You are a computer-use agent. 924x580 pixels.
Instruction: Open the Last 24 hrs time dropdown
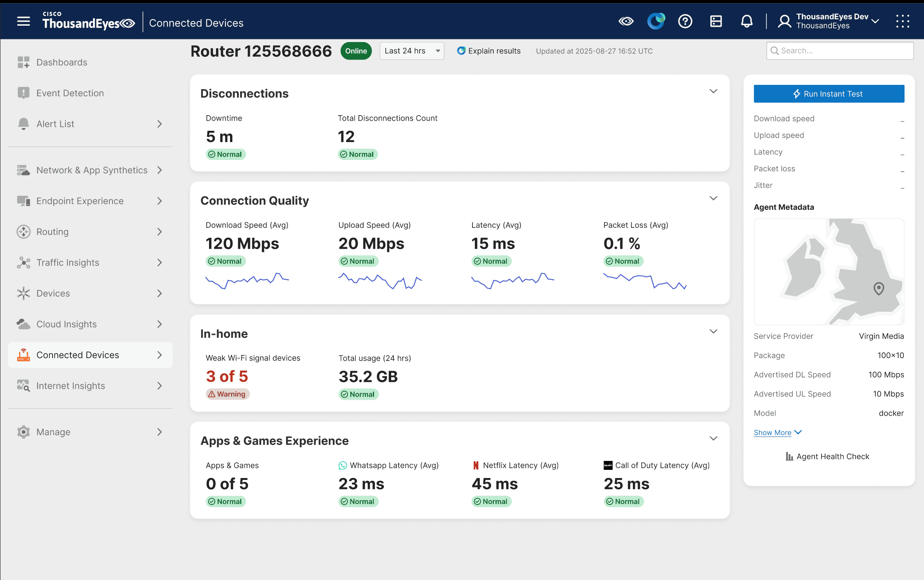(x=411, y=51)
